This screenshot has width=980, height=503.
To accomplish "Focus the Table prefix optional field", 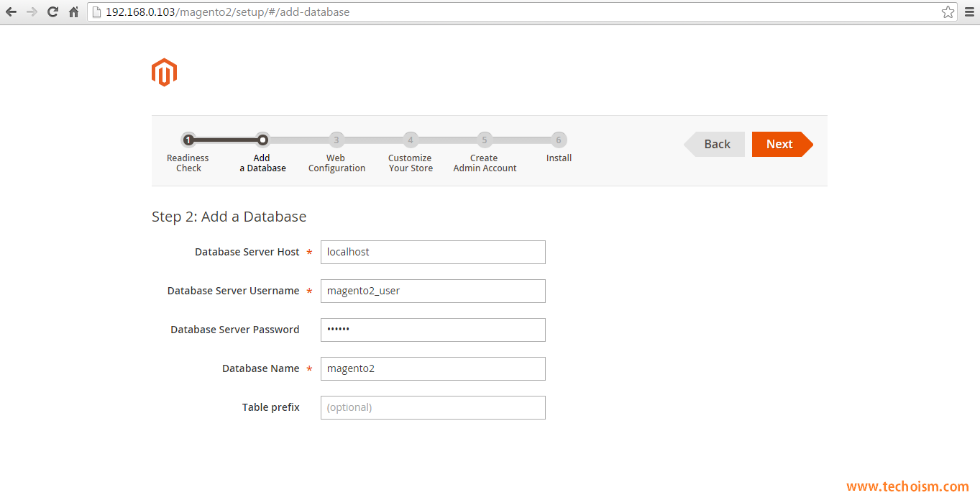I will [x=433, y=407].
